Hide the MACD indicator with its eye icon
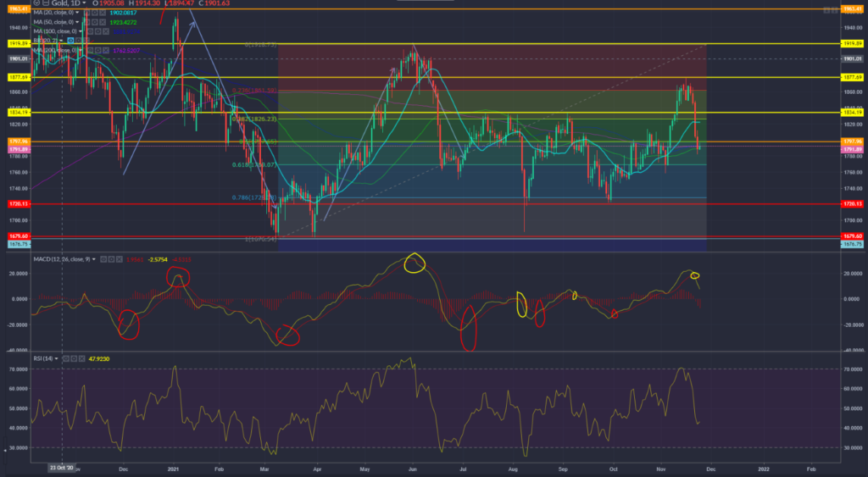This screenshot has width=868, height=477. [x=103, y=259]
